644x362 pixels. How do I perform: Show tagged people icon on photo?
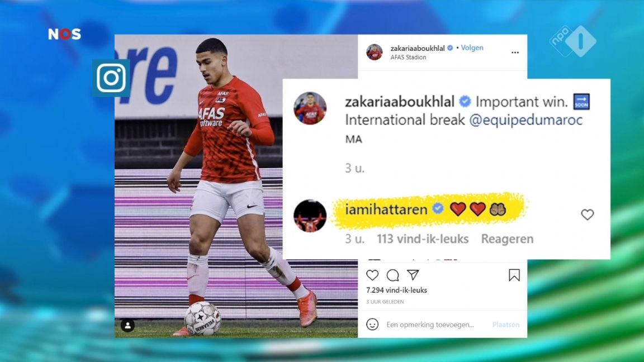[127, 326]
